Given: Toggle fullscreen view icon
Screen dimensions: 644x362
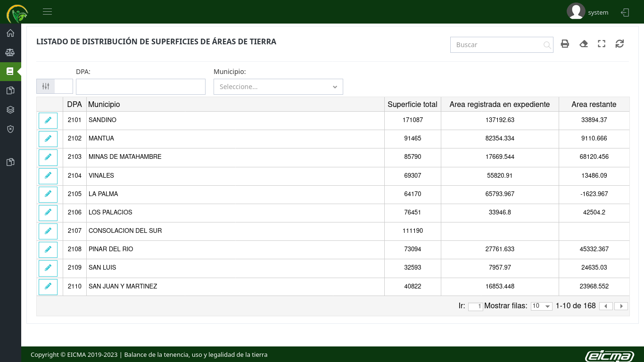Looking at the screenshot, I should coord(602,44).
